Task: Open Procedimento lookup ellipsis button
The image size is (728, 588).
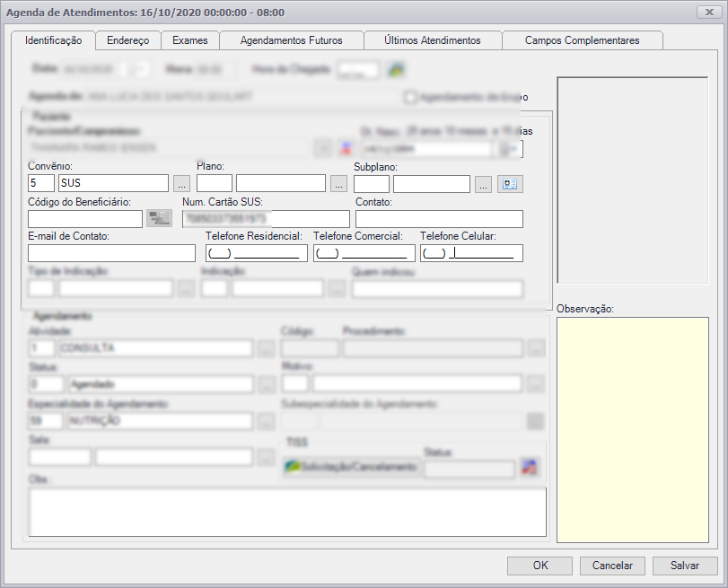Action: tap(536, 348)
